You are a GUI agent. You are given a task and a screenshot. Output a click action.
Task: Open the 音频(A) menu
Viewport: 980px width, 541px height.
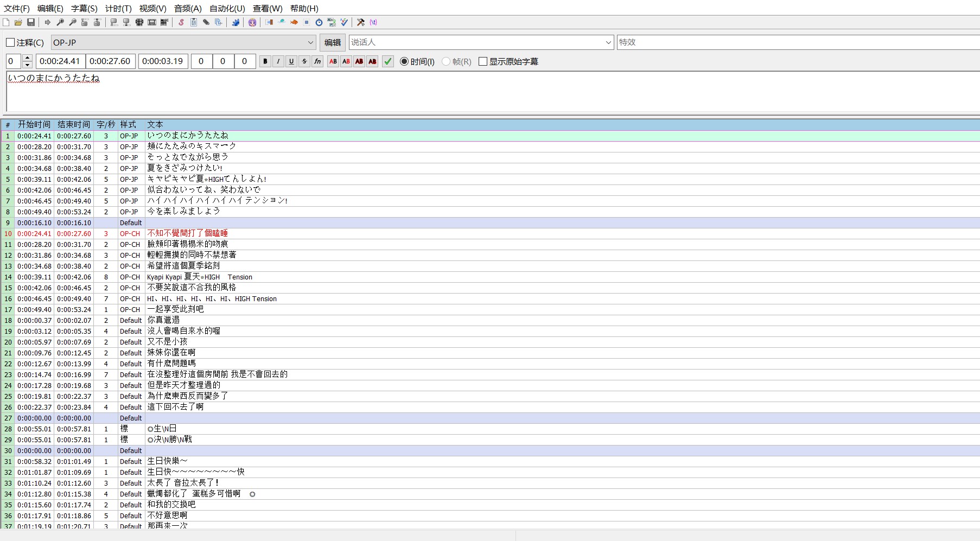188,8
